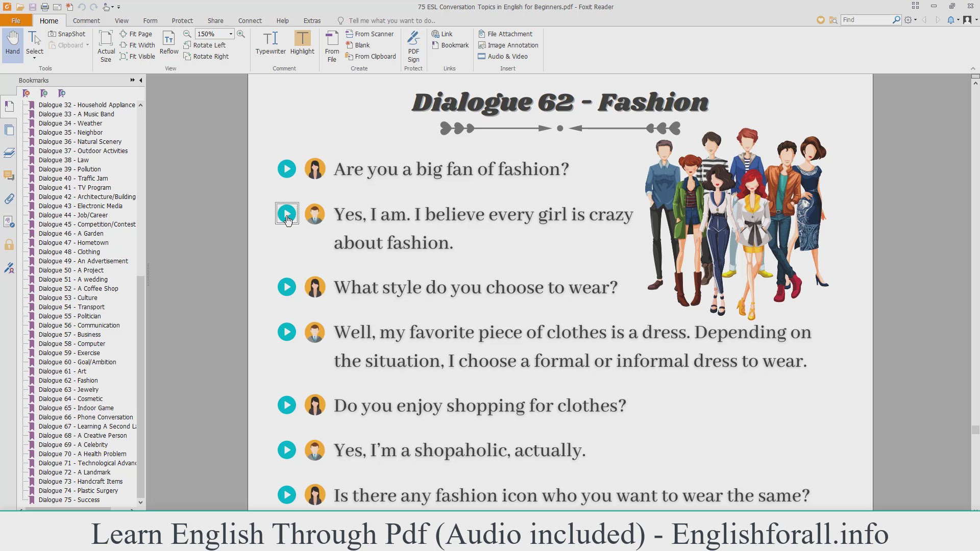This screenshot has width=980, height=551.
Task: Click the bookmarks panel vertical scrollbar
Action: point(140,386)
